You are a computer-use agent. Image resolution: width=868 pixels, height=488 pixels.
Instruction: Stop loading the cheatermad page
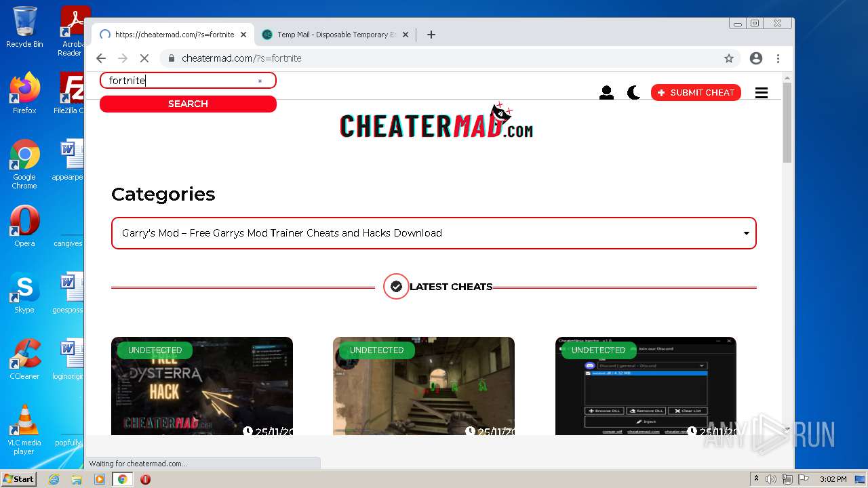coord(144,58)
